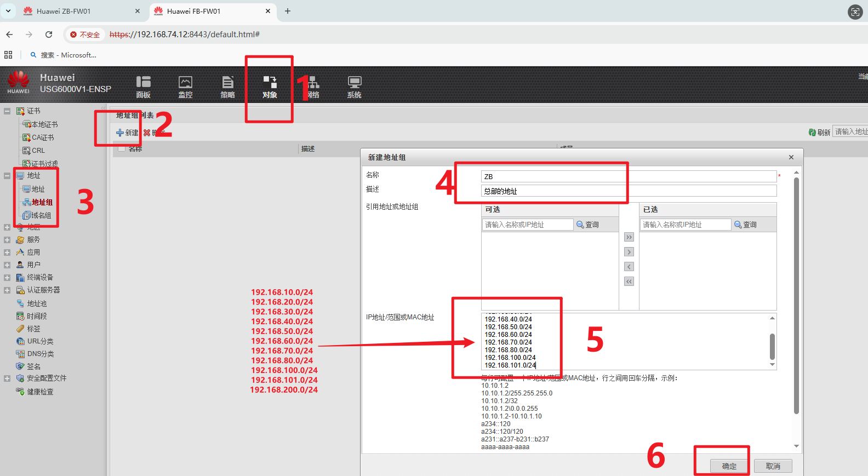This screenshot has width=868, height=476.
Task: Click the IP address list scrollbar
Action: [772, 345]
